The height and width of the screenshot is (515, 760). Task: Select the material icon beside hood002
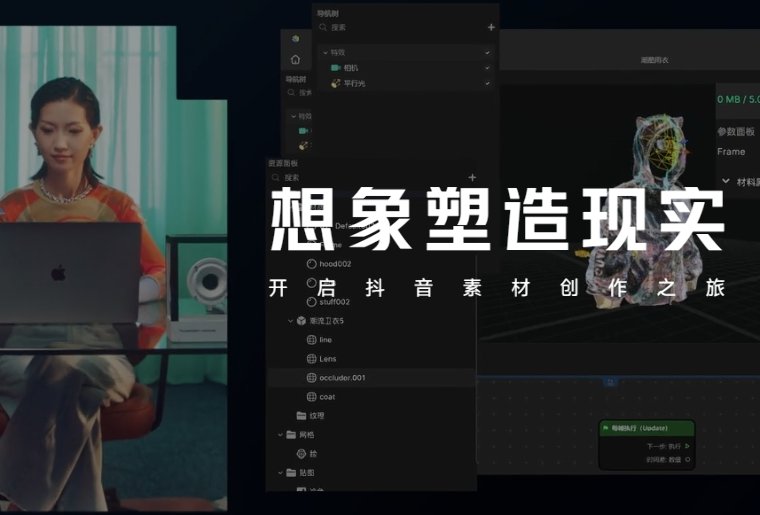click(312, 264)
